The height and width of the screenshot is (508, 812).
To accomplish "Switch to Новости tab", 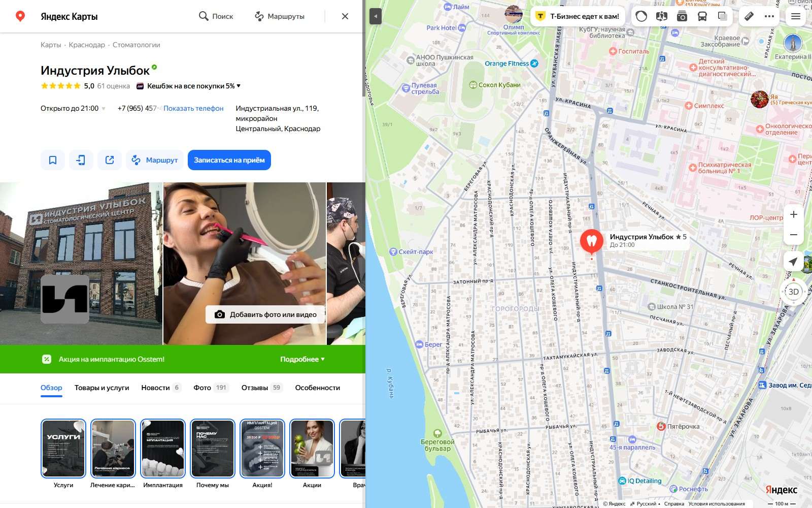I will pos(161,388).
